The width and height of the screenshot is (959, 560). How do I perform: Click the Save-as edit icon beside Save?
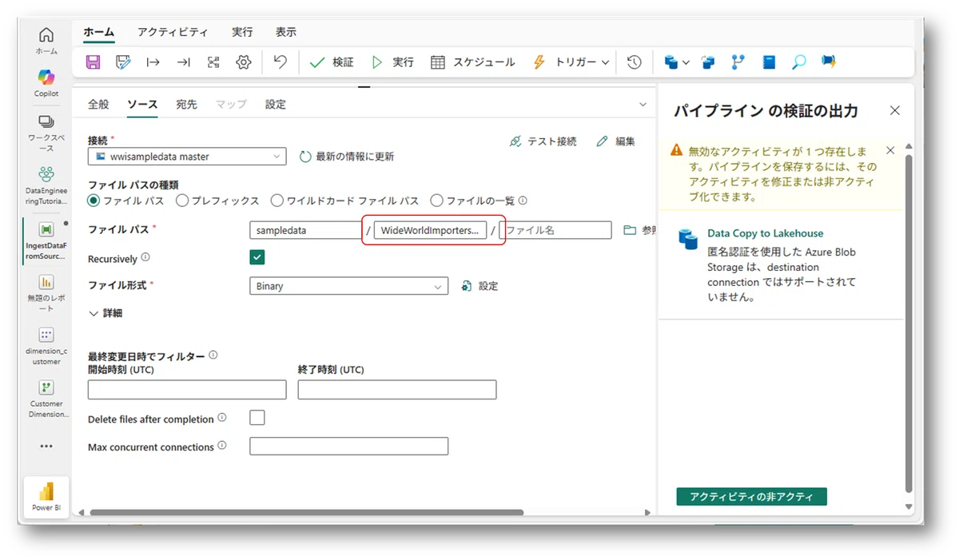[x=123, y=62]
